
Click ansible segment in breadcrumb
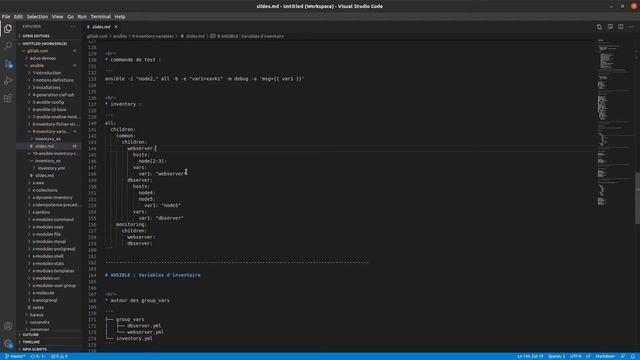point(120,36)
